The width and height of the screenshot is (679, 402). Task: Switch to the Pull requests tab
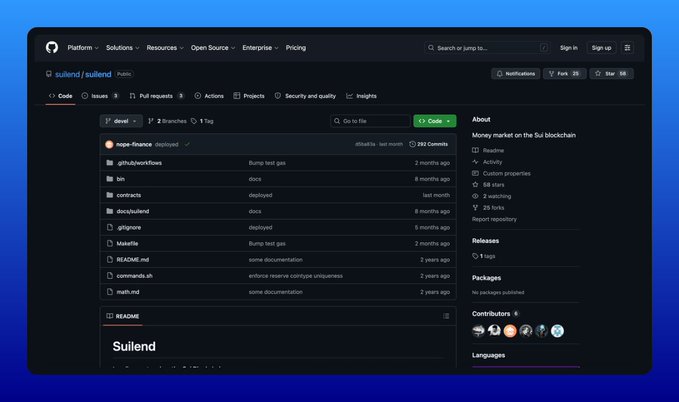coord(156,96)
